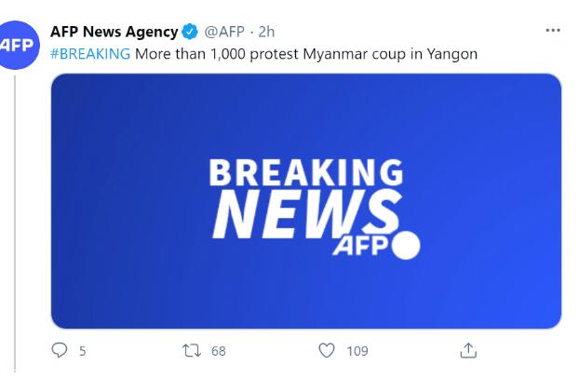Click the reply count 5

coord(82,351)
